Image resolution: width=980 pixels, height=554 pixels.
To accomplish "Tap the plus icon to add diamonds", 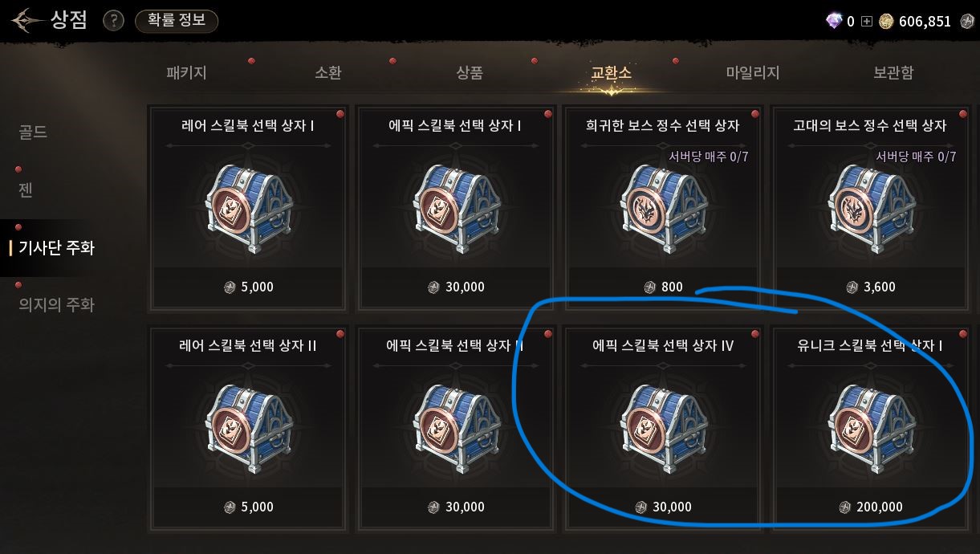I will coord(866,22).
